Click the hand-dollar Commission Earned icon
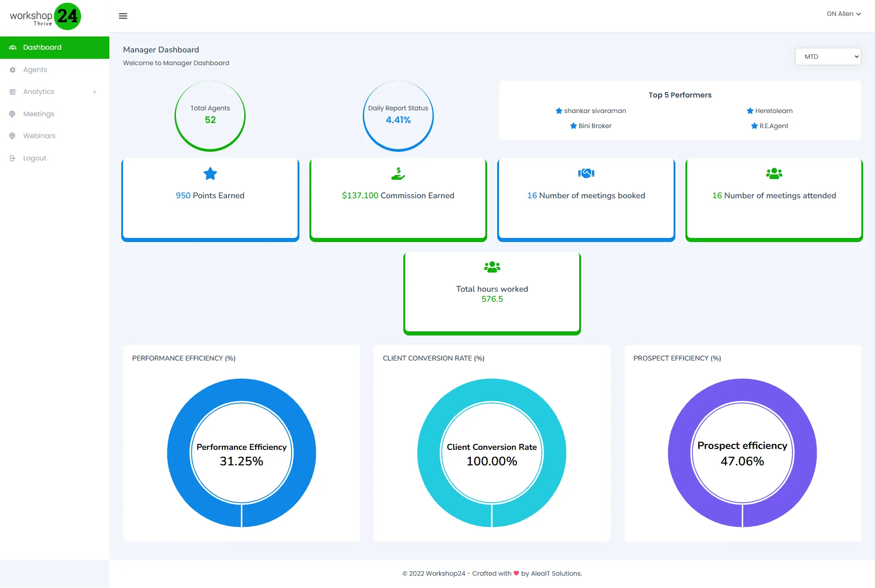 (x=398, y=174)
